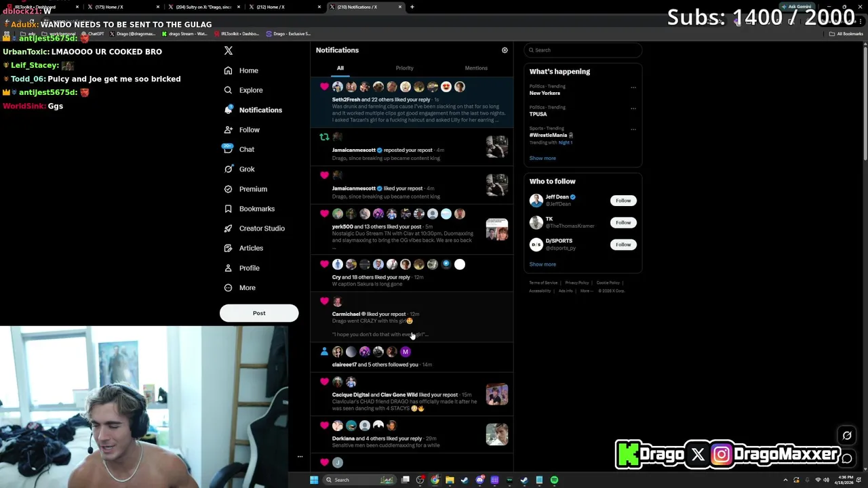Switch to the Mentions tab
The height and width of the screenshot is (488, 868).
(x=476, y=68)
